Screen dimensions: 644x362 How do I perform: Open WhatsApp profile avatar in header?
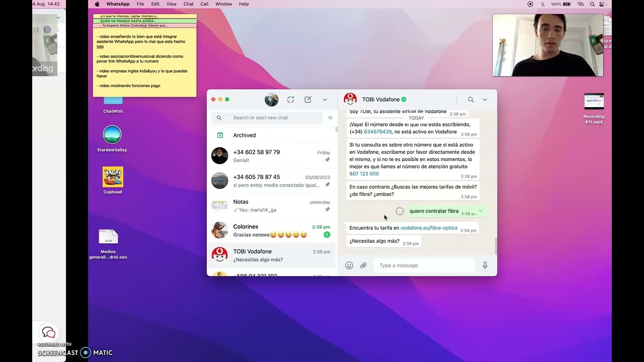[272, 100]
